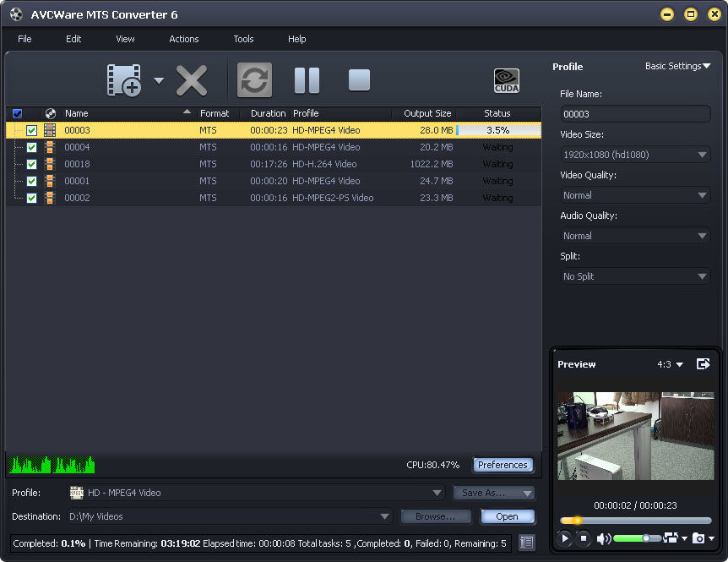Select the HD-MPEG2-PS Video profile cell

point(333,198)
